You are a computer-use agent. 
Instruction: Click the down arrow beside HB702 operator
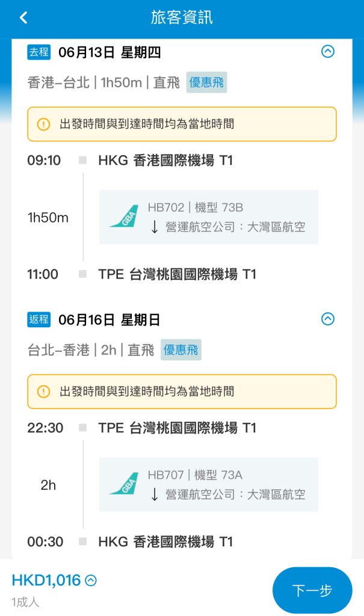(154, 227)
